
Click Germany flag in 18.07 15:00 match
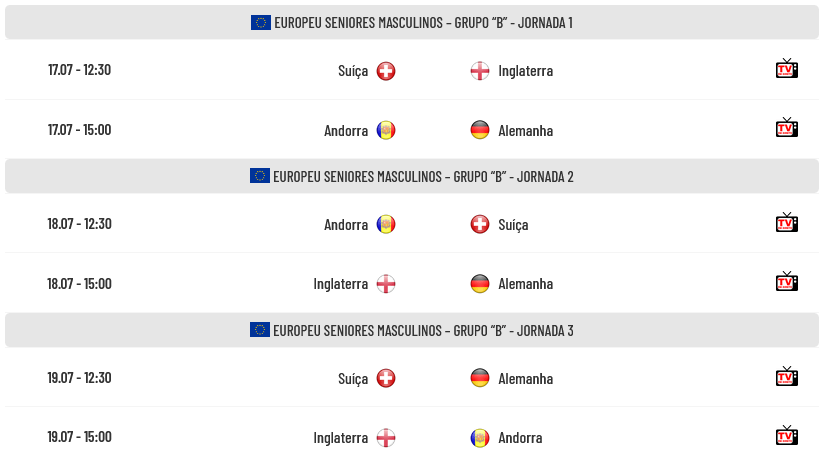point(480,284)
